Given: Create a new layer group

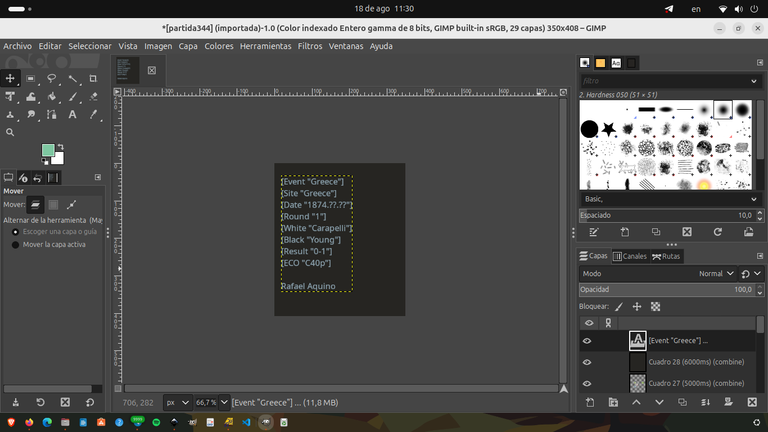Looking at the screenshot, I should 613,403.
